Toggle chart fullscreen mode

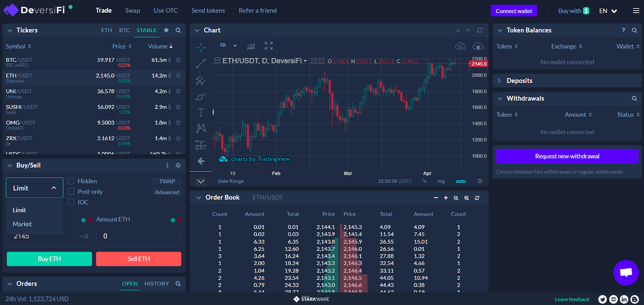pos(268,46)
